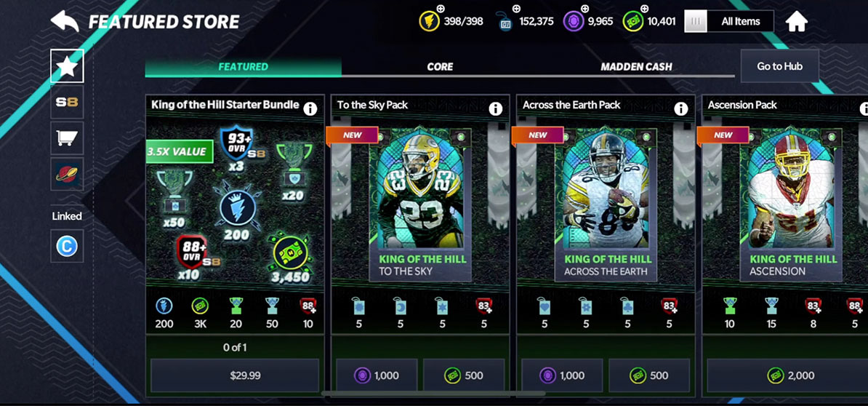
Task: Open the shopping cart sidebar icon
Action: point(67,138)
